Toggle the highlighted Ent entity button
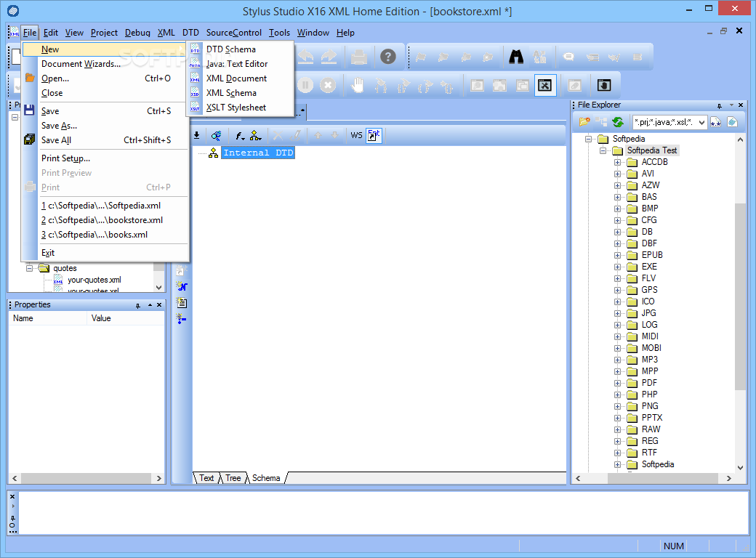Screen dimensions: 756x558 374,135
